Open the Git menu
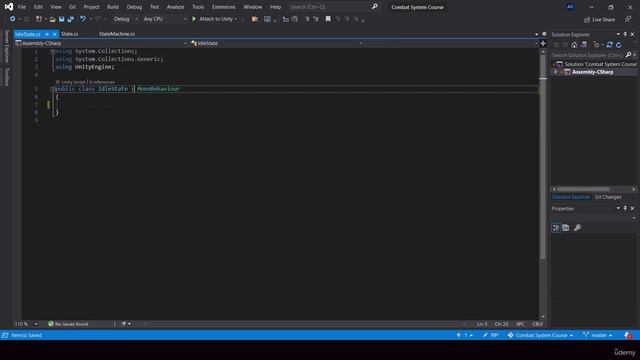Viewport: 640px width, 360px height. [x=72, y=7]
